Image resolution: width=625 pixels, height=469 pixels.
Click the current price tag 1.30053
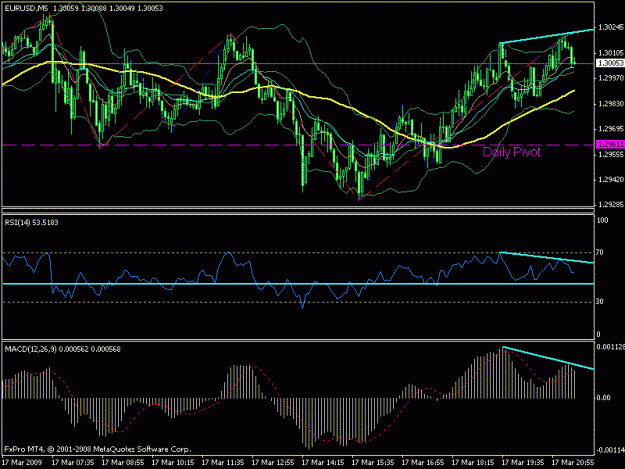tap(610, 63)
